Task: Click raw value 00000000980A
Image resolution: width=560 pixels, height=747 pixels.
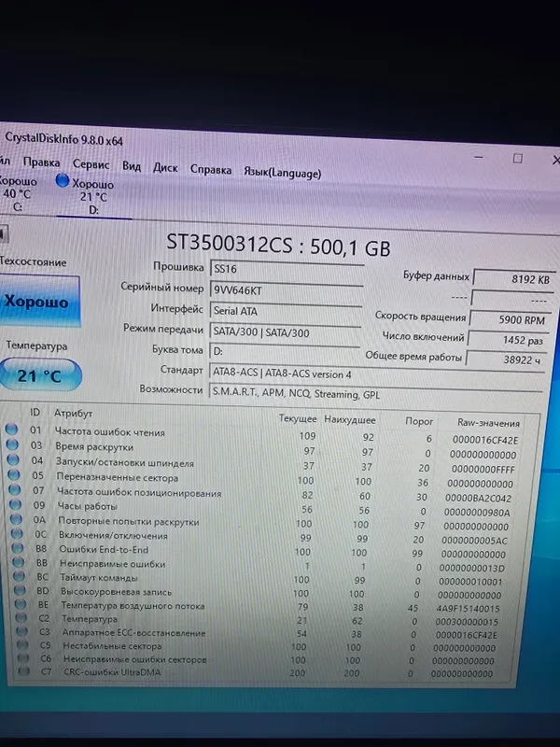Action: (x=477, y=512)
